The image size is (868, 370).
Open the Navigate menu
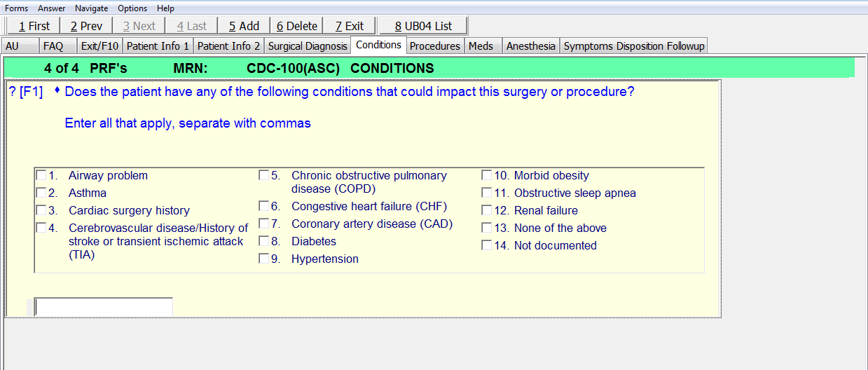click(x=91, y=8)
